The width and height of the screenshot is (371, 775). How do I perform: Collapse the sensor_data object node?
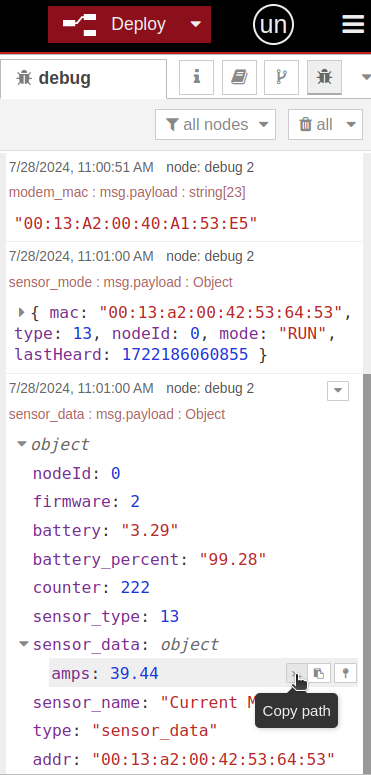point(23,644)
